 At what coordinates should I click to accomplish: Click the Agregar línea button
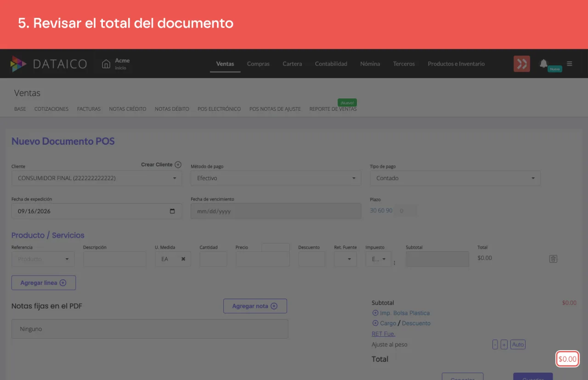point(44,283)
